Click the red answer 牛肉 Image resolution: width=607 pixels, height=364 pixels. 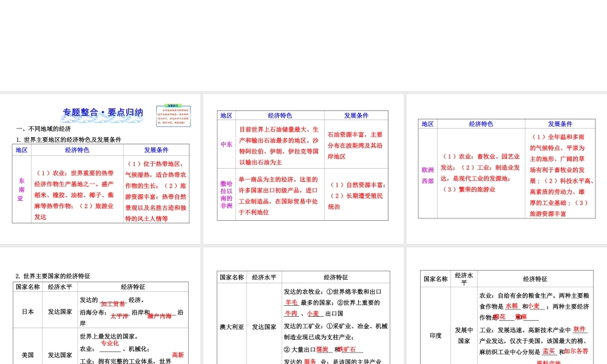[x=291, y=314]
